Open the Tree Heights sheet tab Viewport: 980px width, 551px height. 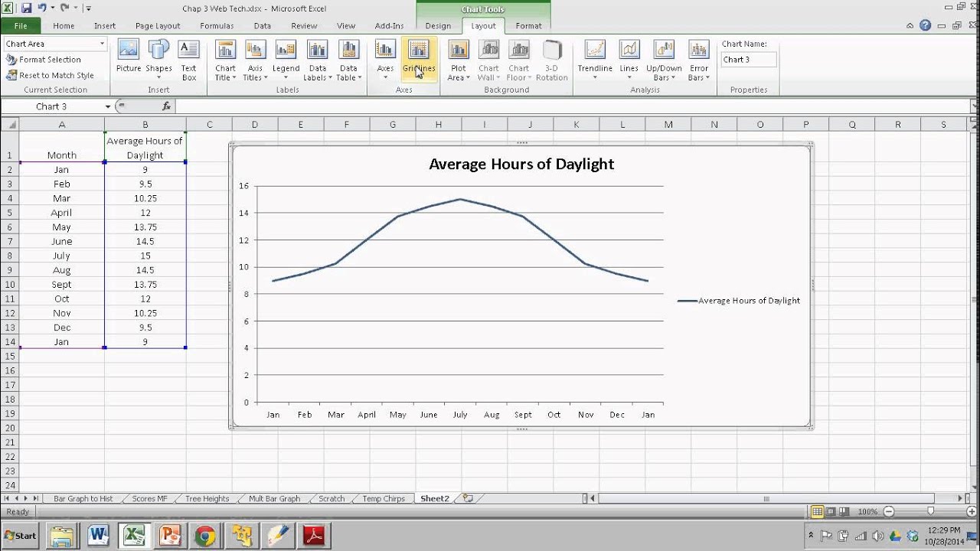(x=207, y=498)
